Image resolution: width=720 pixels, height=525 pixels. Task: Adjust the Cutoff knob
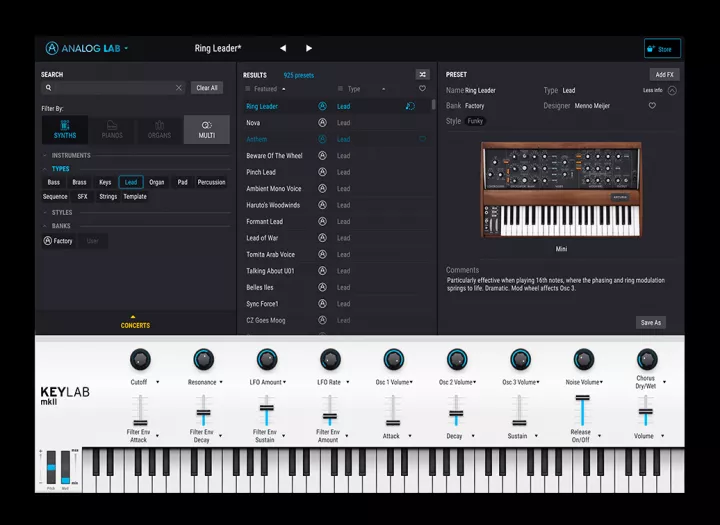(x=140, y=359)
